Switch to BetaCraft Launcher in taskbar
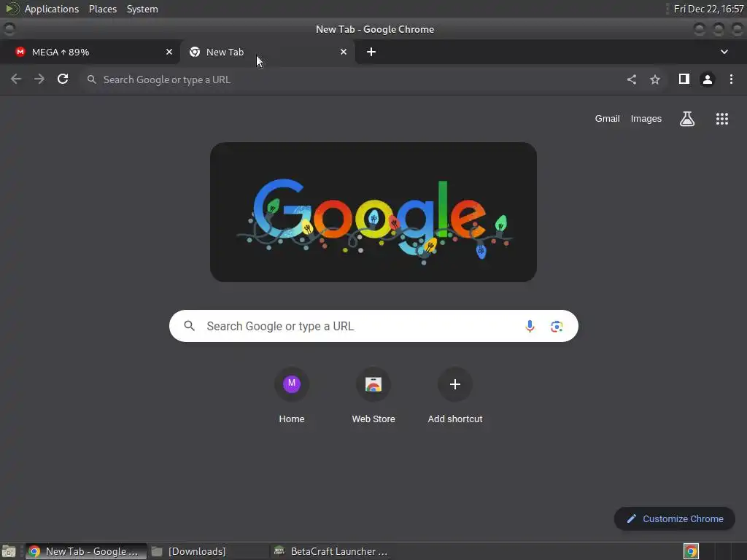This screenshot has height=560, width=747. (x=332, y=551)
